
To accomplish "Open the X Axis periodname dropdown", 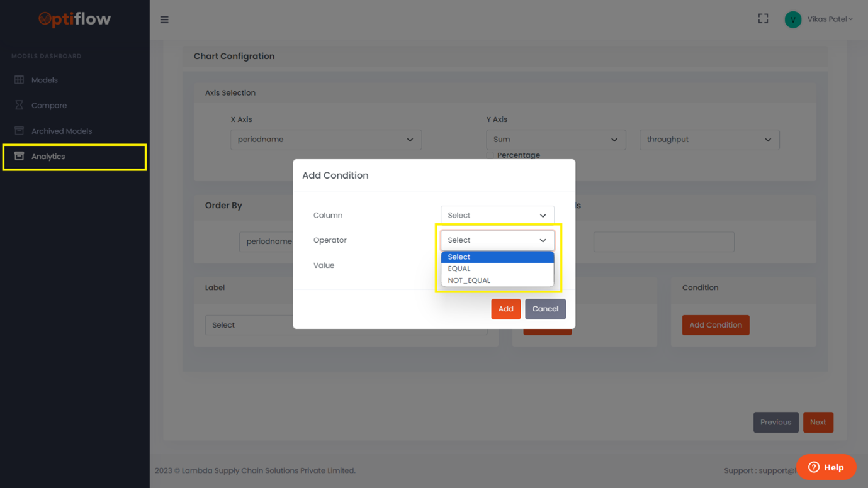I will (325, 140).
